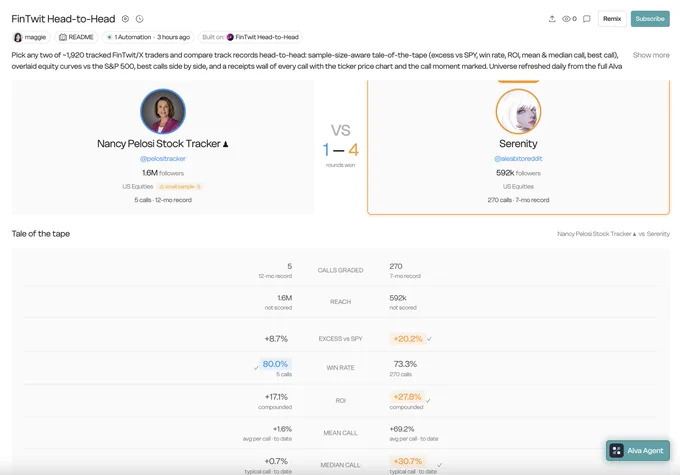This screenshot has width=680, height=475.
Task: Click the Nancy Pelosi Stock Tracker name
Action: (x=163, y=144)
